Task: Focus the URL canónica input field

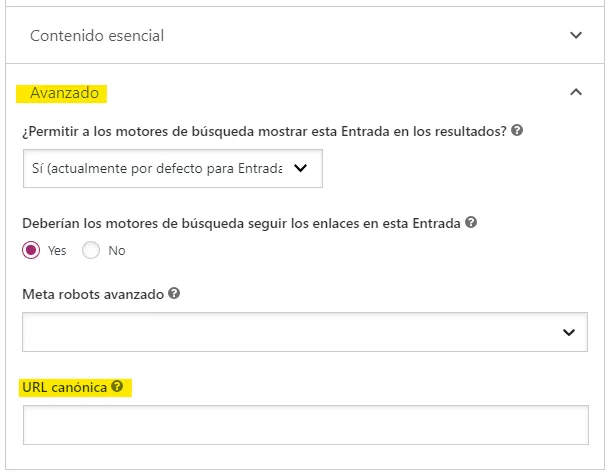Action: tap(306, 425)
